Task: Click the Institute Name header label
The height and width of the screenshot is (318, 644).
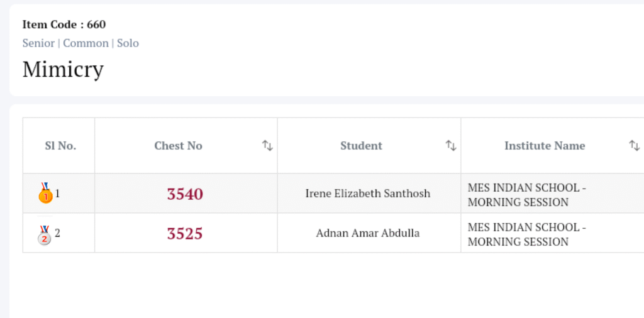Action: tap(545, 146)
